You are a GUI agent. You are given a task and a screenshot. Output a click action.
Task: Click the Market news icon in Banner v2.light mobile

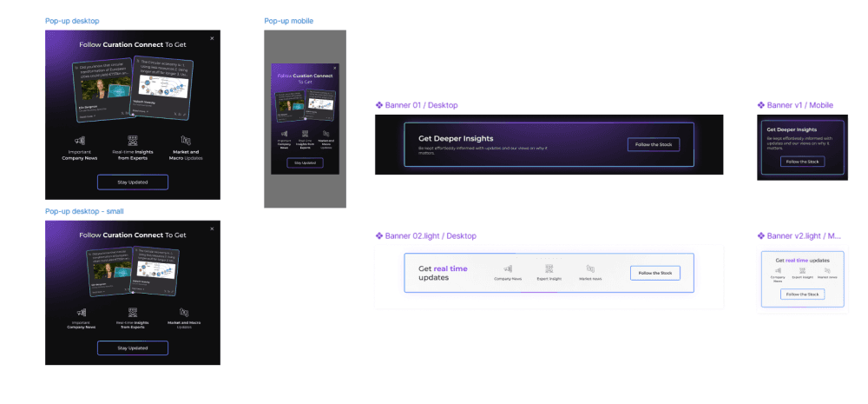pos(827,270)
